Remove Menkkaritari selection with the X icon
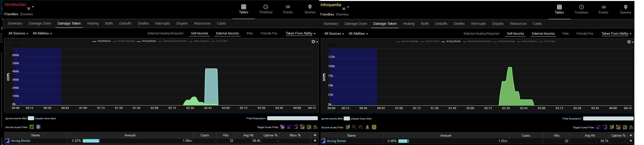644x145 pixels. point(29,9)
